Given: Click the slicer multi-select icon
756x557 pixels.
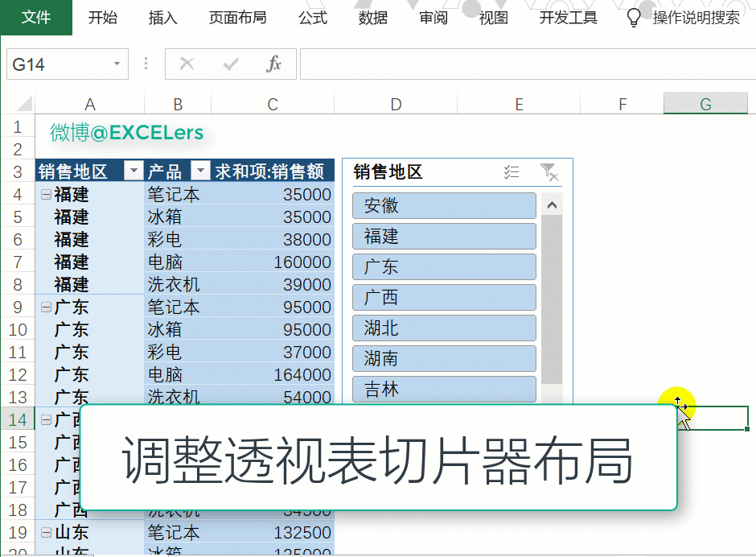Looking at the screenshot, I should 512,171.
